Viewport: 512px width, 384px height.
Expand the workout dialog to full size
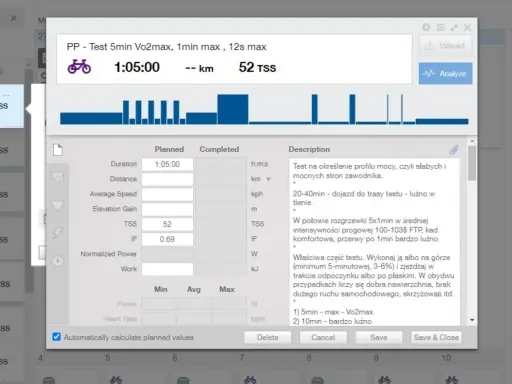point(454,27)
